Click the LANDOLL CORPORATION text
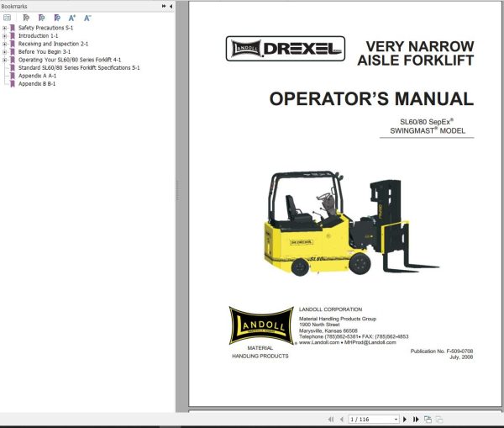Screen dimensions: 504x428 pyautogui.click(x=330, y=309)
